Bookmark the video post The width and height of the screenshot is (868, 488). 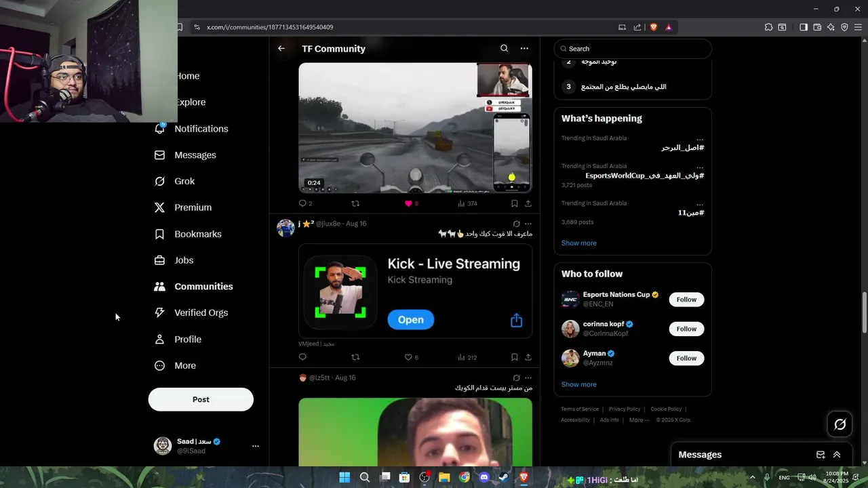click(x=515, y=203)
